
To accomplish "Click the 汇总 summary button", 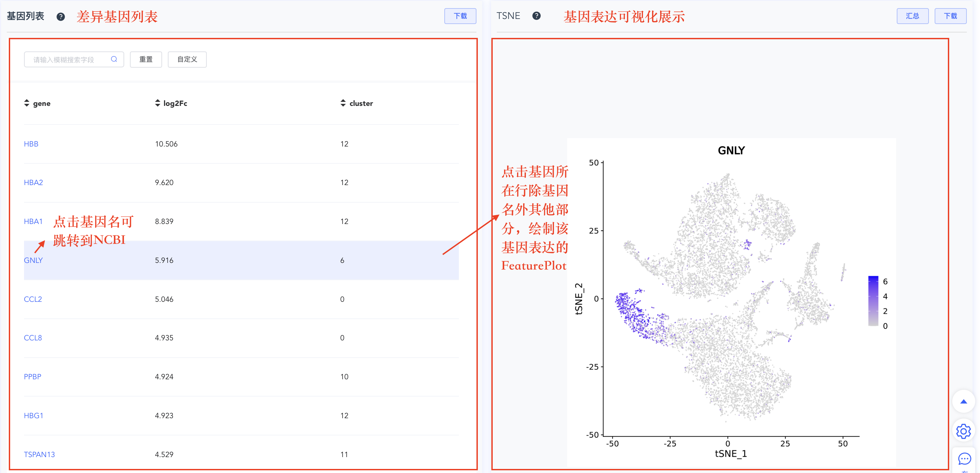I will (x=913, y=16).
